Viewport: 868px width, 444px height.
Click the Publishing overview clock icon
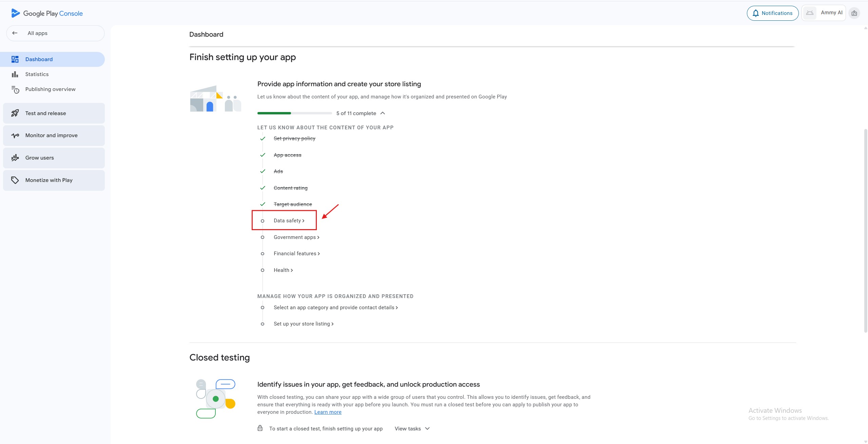pyautogui.click(x=15, y=89)
